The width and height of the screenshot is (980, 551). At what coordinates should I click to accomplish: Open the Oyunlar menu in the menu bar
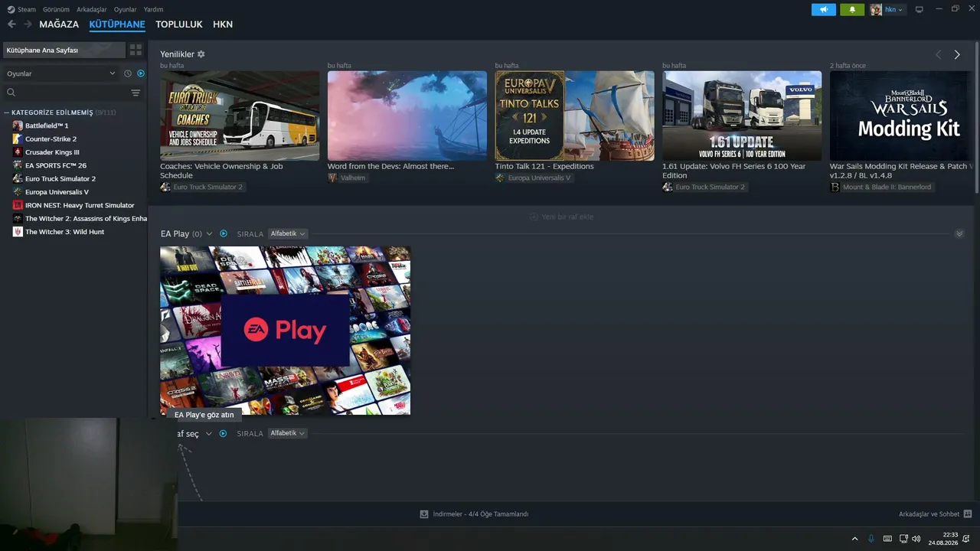126,9
